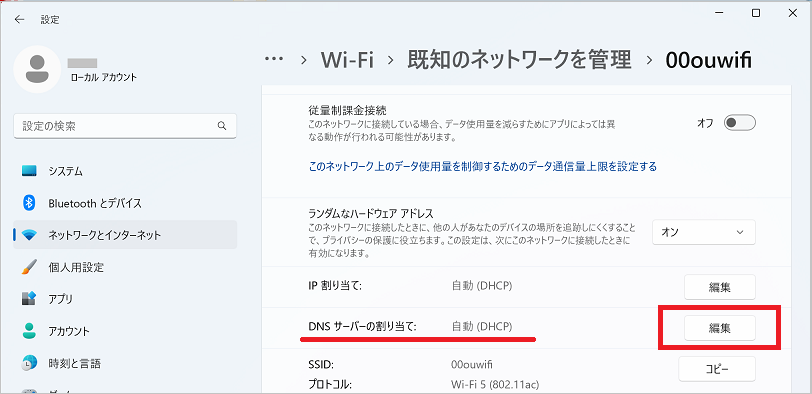
Task: Click the 自動 (DHCP) value beside IP 割り当て
Action: pos(482,286)
